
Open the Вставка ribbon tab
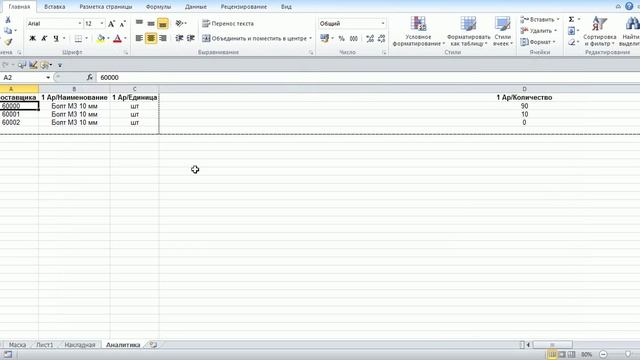coord(55,7)
